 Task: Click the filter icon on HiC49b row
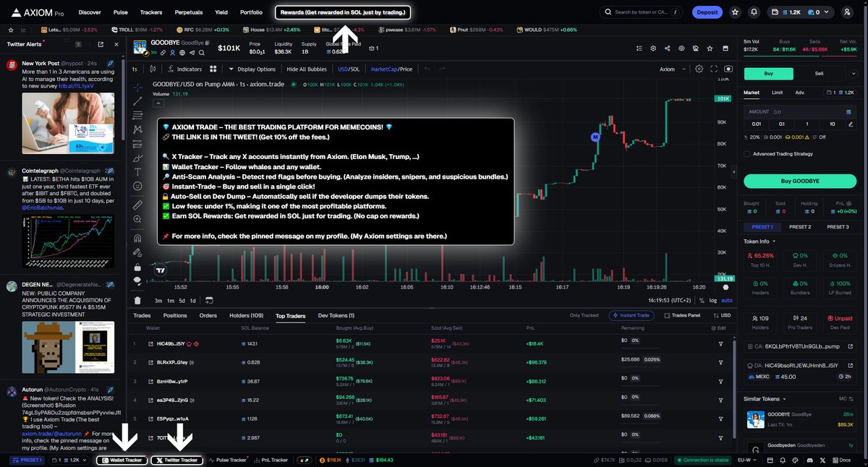coord(720,343)
